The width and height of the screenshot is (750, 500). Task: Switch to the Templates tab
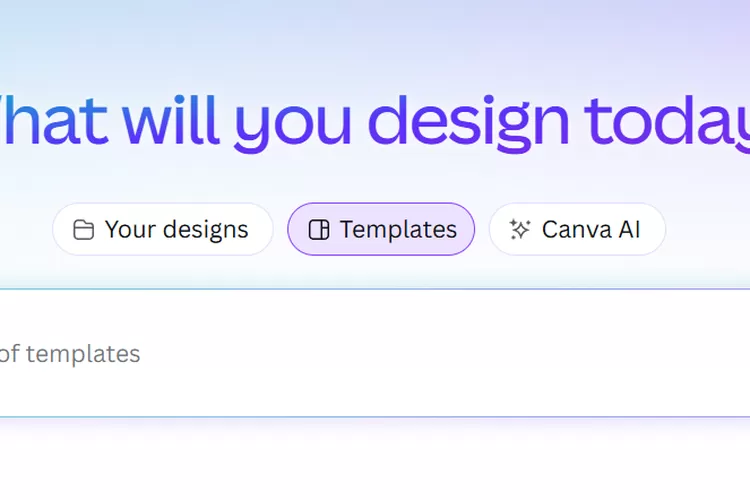(381, 230)
